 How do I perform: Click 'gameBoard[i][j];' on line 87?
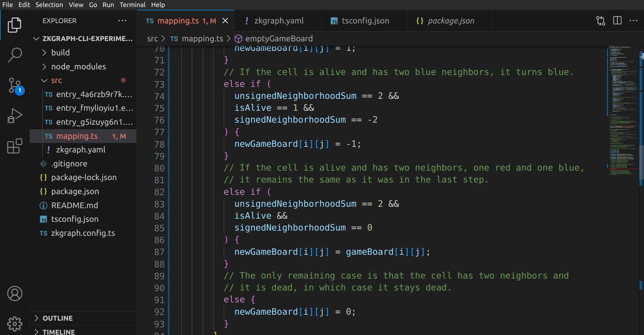(x=388, y=252)
